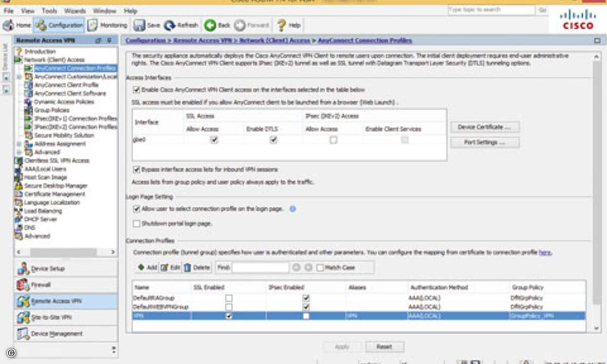
Task: Focus the Find input field
Action: pyautogui.click(x=260, y=267)
